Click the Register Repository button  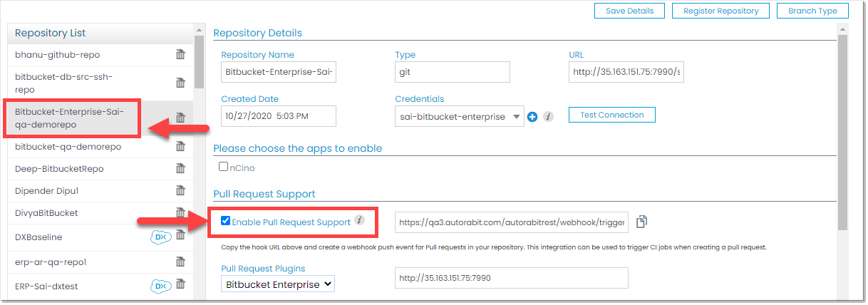[x=720, y=11]
